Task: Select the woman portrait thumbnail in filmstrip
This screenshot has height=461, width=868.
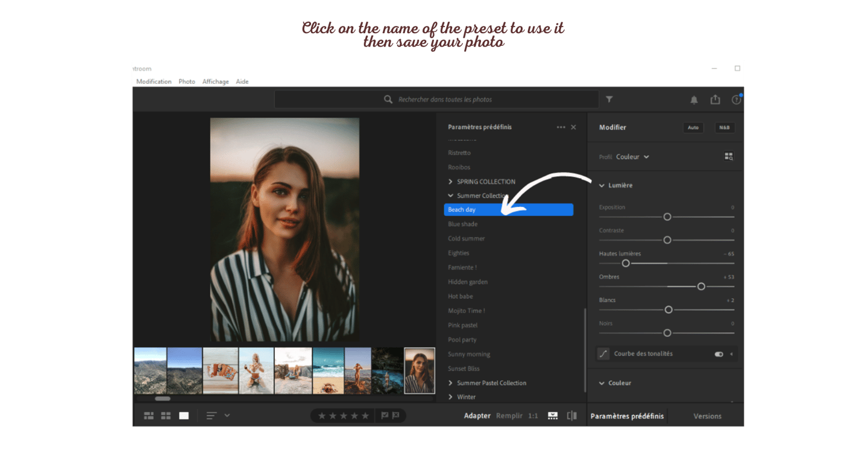Action: [x=420, y=370]
